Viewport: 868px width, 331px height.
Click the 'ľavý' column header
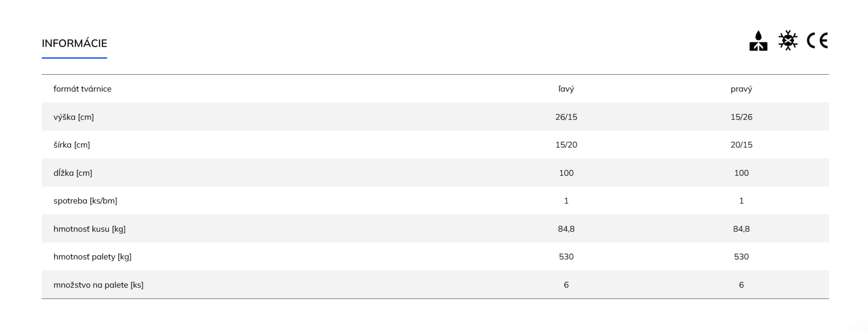click(x=566, y=89)
